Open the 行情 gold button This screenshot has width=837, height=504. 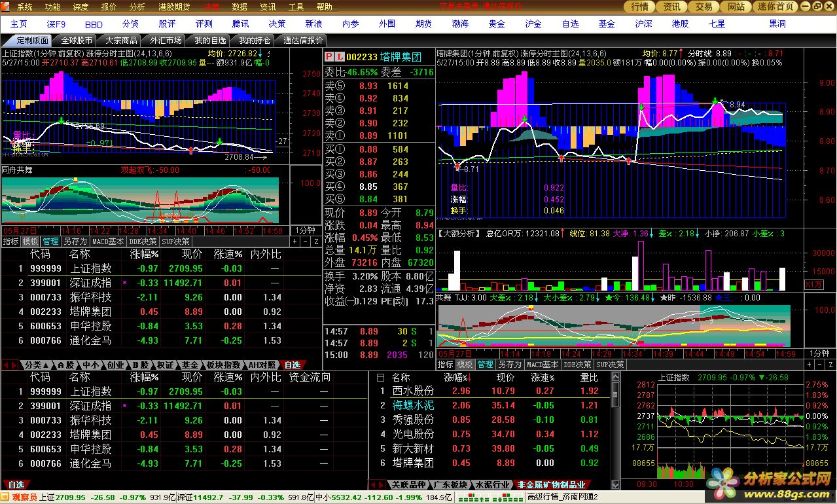coord(639,7)
